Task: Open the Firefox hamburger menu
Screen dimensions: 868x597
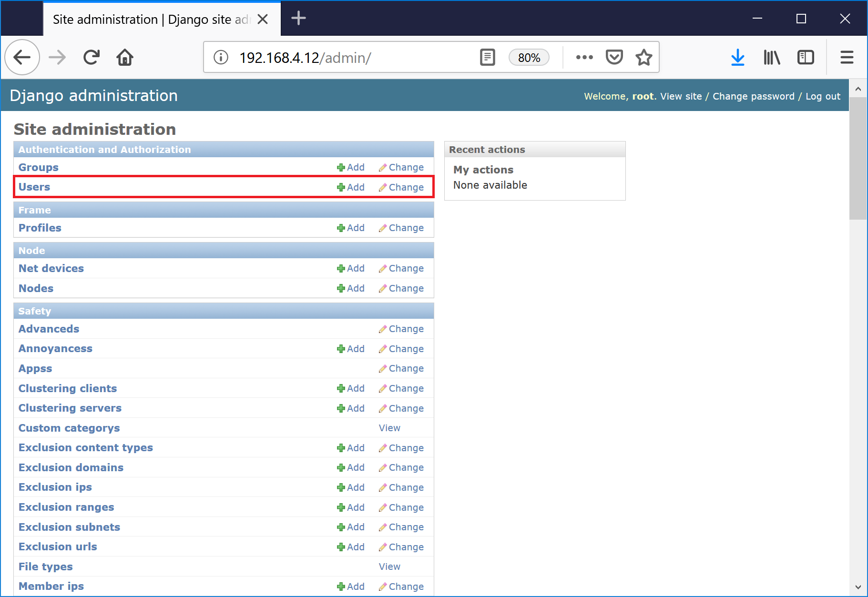Action: tap(847, 58)
